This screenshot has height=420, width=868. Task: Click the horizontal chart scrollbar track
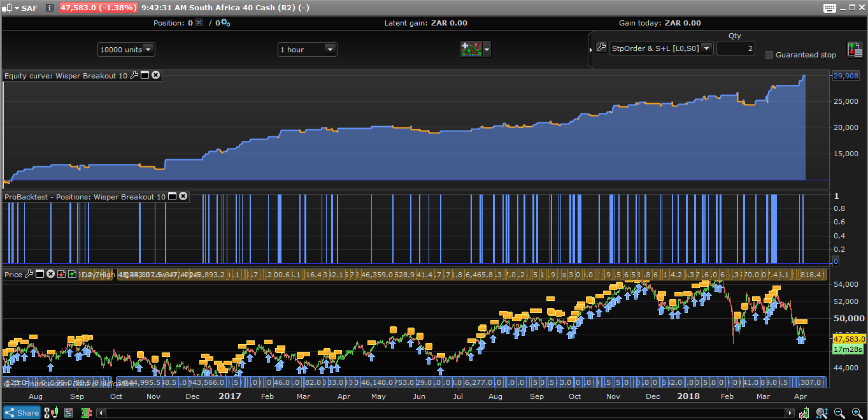click(x=445, y=413)
